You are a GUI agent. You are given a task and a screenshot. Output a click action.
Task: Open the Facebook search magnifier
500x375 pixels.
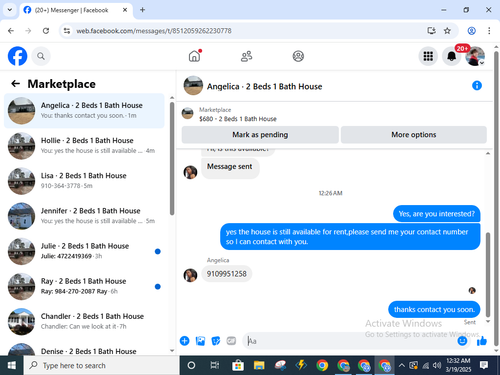[41, 56]
